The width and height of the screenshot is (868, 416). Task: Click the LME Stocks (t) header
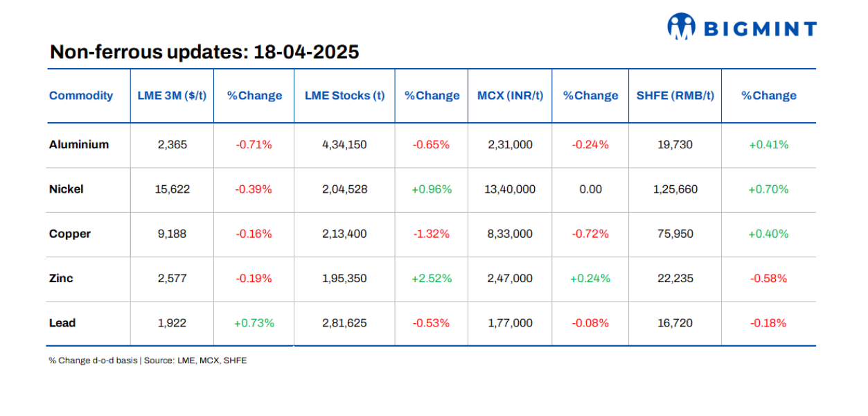tap(344, 96)
